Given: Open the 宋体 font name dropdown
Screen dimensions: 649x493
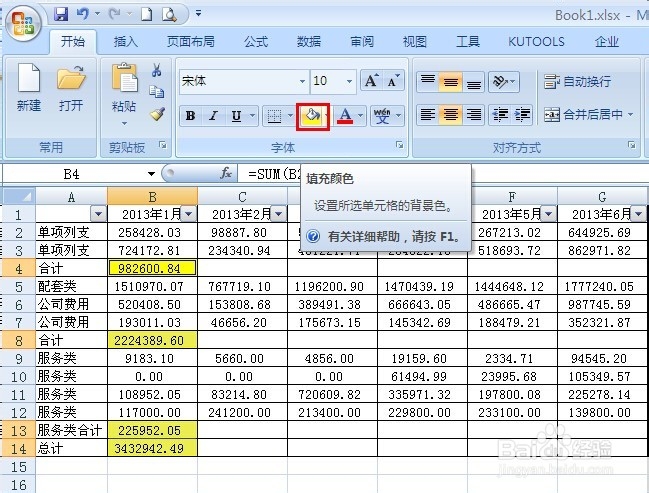Looking at the screenshot, I should tap(303, 81).
